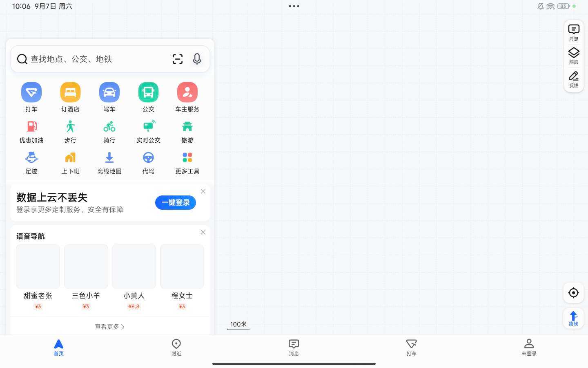Switch to the 未登录 profile tab
Screen dimensions: 588x368
coord(529,348)
